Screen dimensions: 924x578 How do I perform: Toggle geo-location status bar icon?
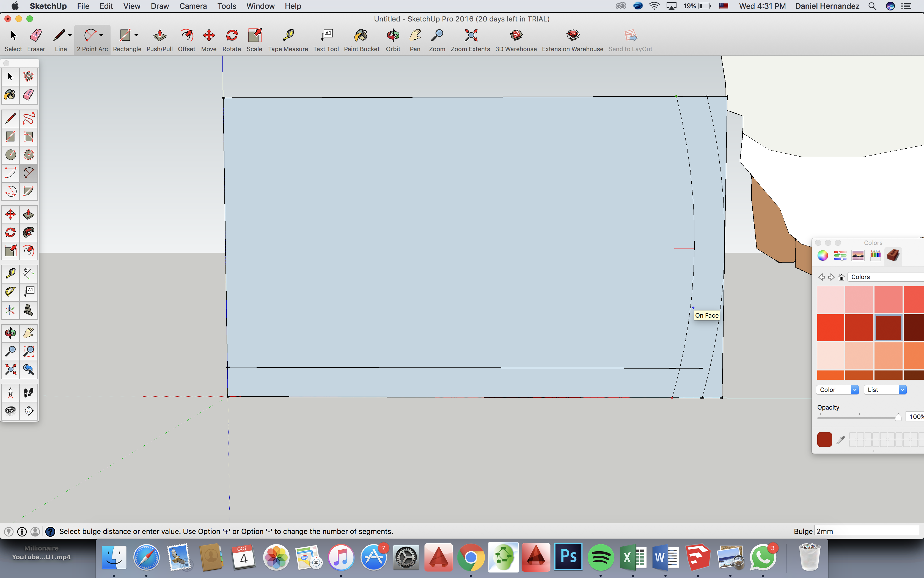(x=9, y=531)
